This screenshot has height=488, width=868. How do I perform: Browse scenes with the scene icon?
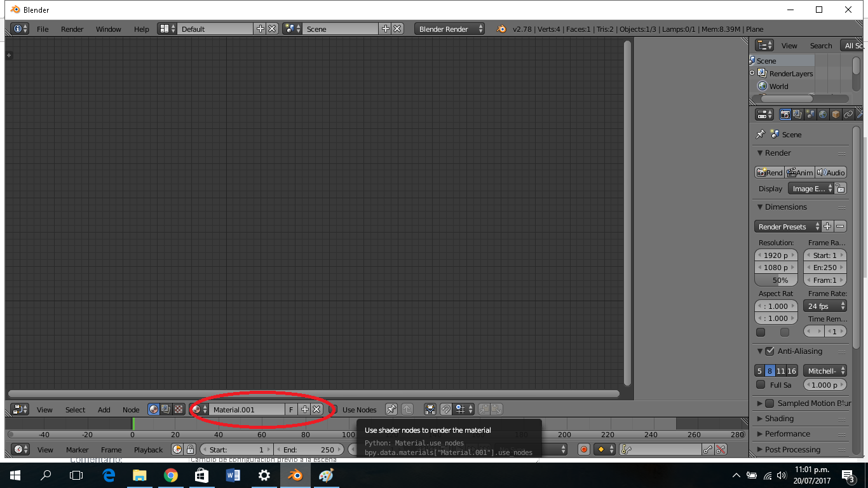293,29
